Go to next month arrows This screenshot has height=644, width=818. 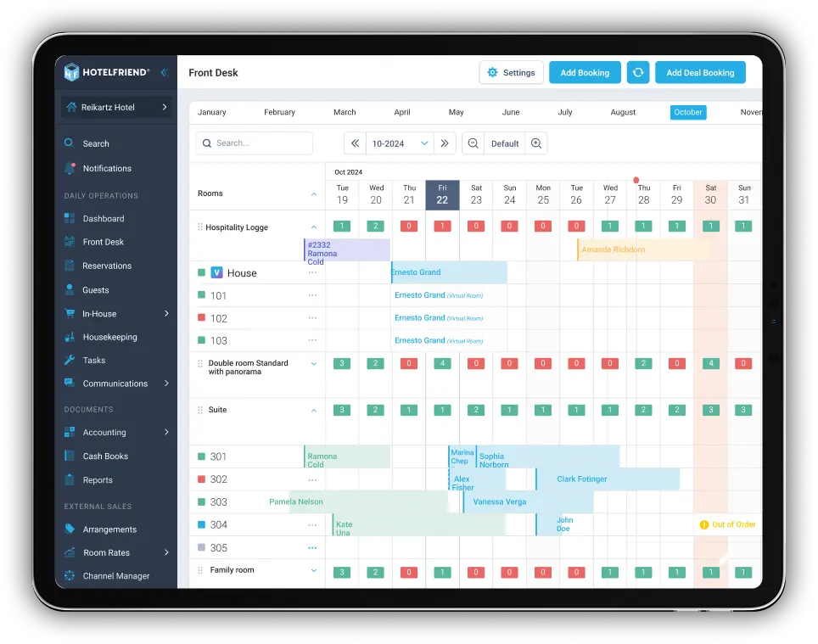click(445, 143)
